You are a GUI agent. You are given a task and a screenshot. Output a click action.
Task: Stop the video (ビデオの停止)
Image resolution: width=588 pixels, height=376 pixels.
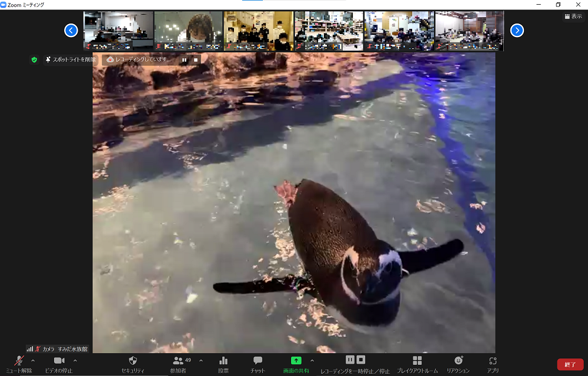59,361
